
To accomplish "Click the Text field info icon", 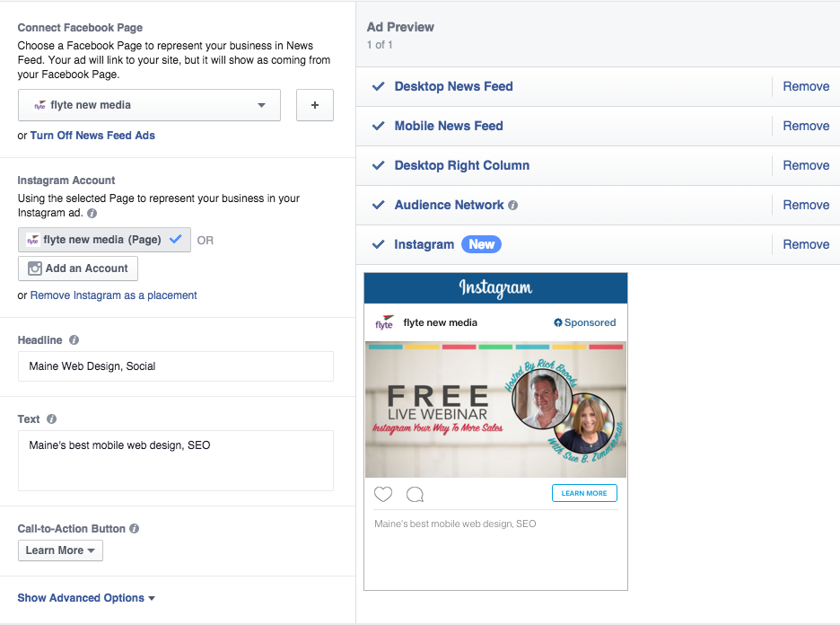I will click(x=51, y=419).
